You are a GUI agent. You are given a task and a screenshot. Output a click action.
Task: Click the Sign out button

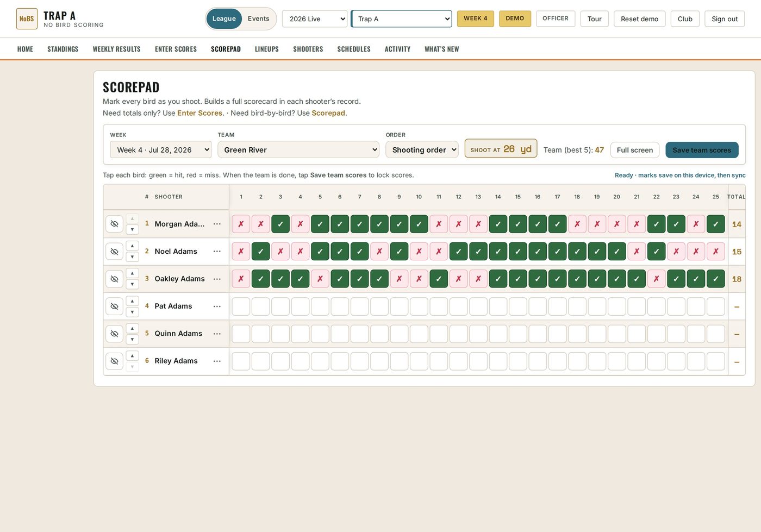pyautogui.click(x=725, y=18)
